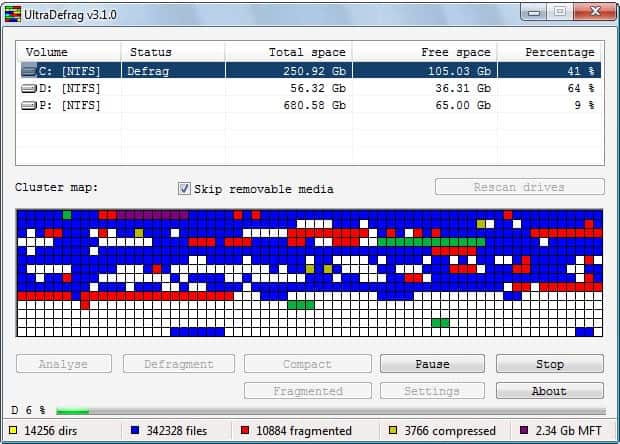620x444 pixels.
Task: Click the 14256 dirs status text
Action: pos(51,430)
